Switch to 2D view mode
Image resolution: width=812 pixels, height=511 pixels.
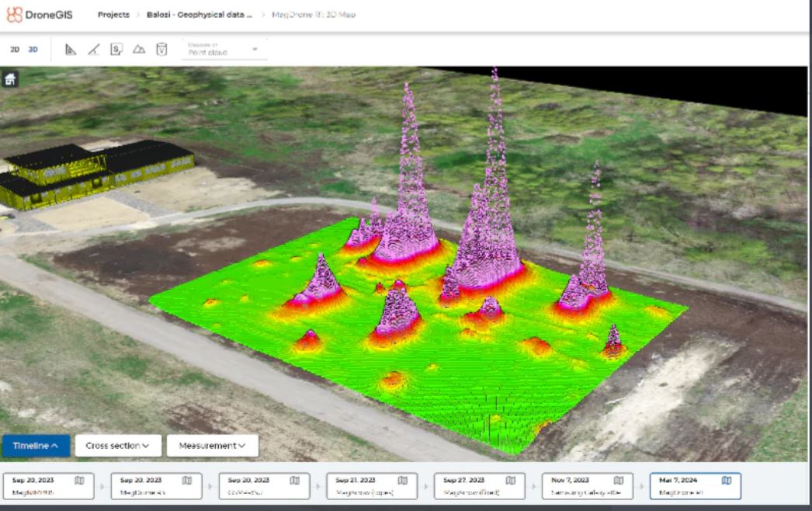[15, 50]
